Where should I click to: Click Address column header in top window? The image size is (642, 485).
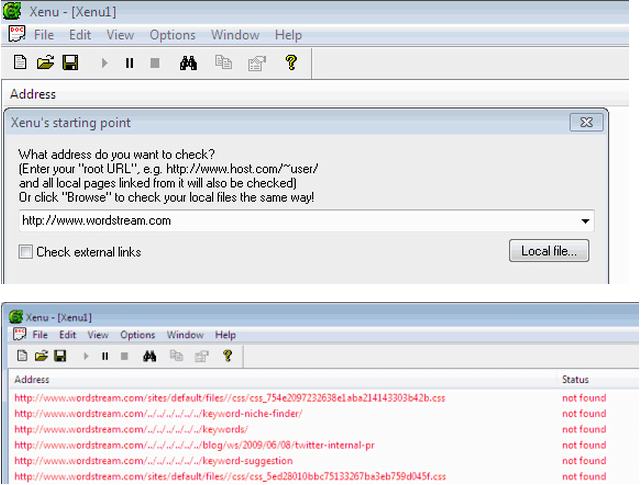pos(33,94)
